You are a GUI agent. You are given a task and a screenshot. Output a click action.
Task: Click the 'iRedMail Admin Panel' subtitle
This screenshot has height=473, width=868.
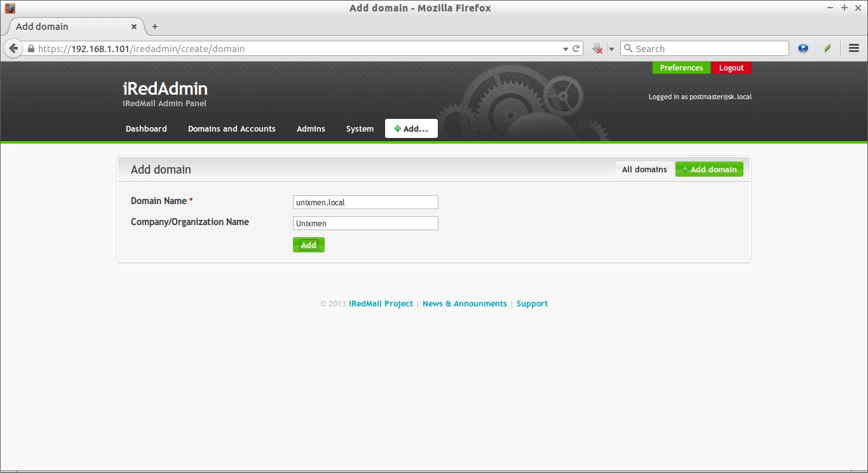[165, 104]
